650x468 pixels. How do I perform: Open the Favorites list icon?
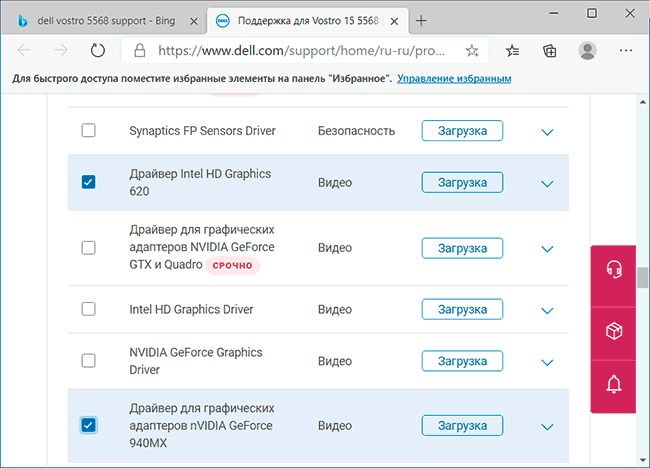[512, 51]
